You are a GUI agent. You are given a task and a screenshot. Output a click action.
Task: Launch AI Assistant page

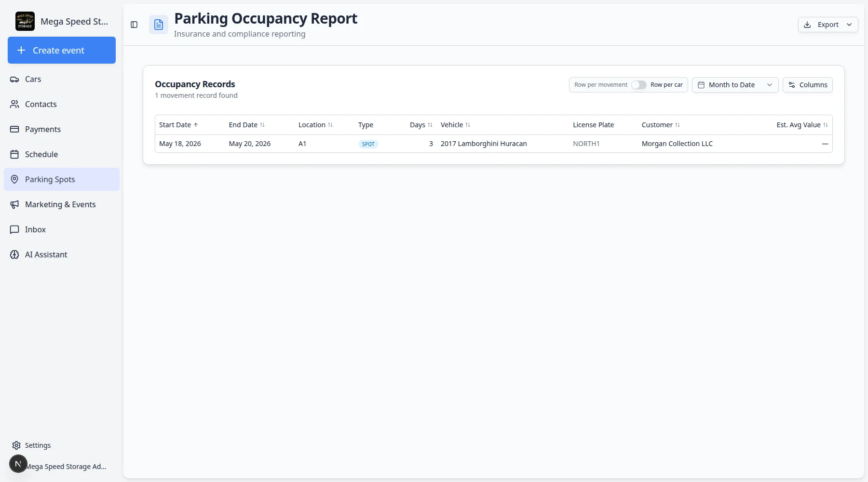pos(62,254)
